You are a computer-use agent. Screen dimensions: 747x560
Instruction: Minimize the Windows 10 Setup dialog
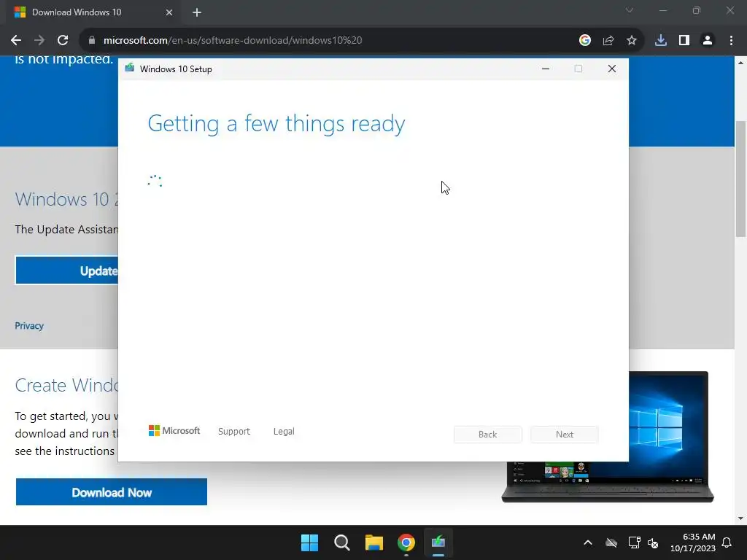click(x=546, y=69)
